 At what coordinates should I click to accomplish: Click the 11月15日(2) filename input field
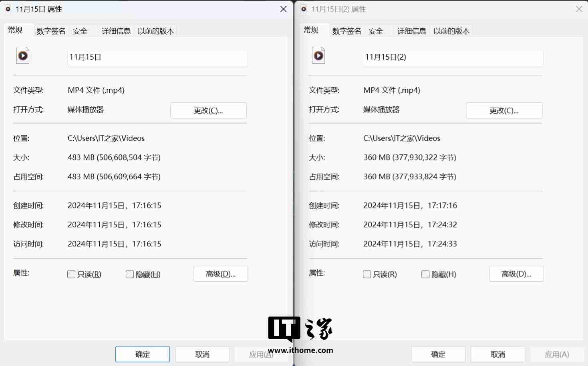coord(453,58)
